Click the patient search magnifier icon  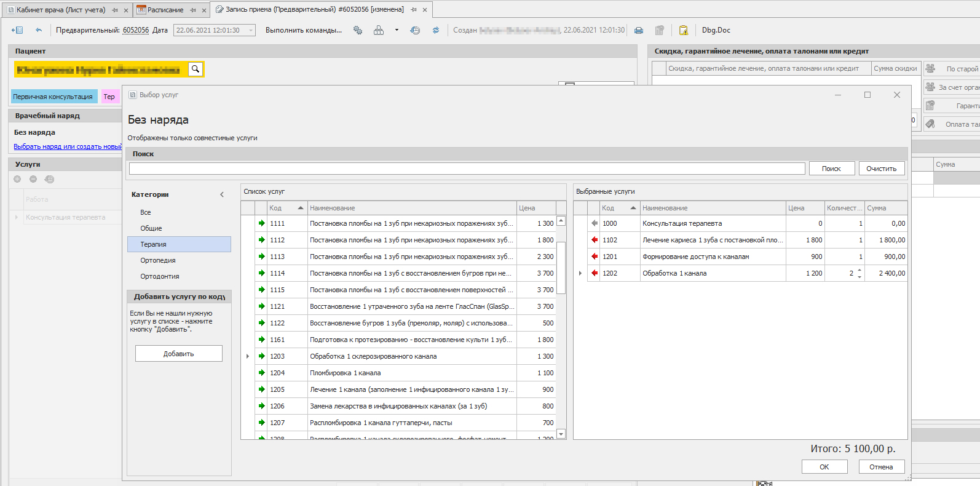195,69
